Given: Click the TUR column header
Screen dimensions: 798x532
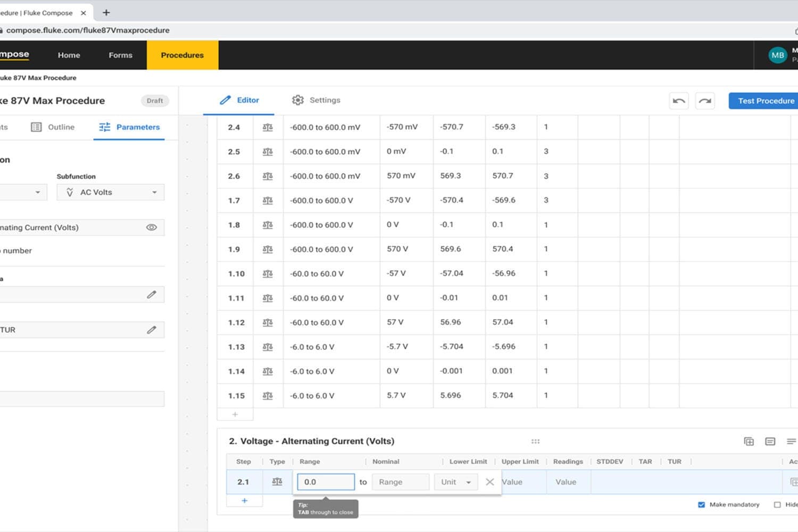Looking at the screenshot, I should point(675,462).
